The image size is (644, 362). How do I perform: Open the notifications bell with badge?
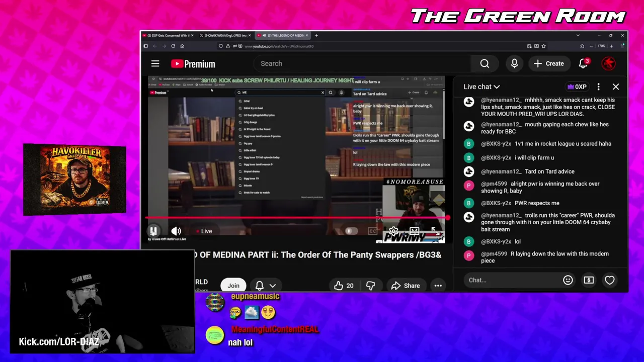[584, 63]
